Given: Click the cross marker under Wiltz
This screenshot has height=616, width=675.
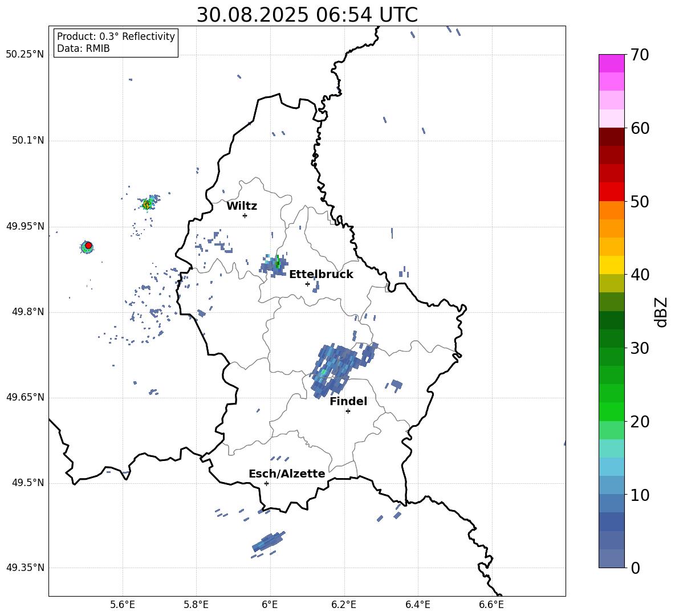Looking at the screenshot, I should click(x=245, y=215).
